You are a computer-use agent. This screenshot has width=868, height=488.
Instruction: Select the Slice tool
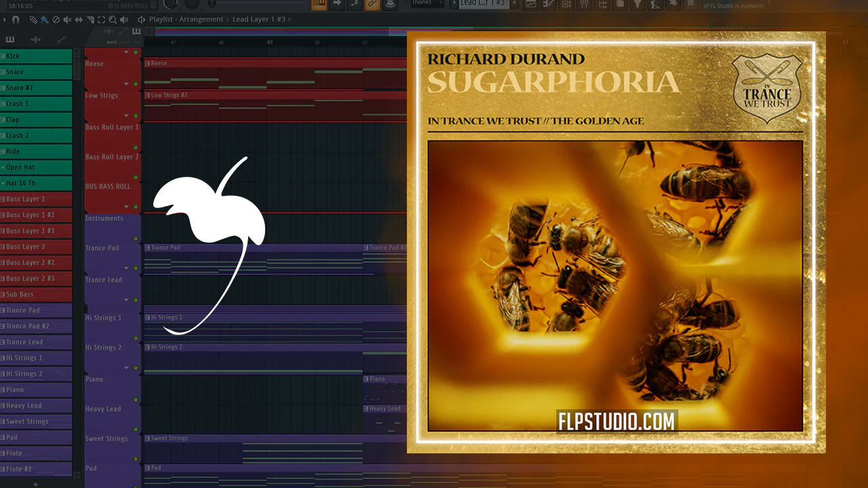tap(90, 20)
